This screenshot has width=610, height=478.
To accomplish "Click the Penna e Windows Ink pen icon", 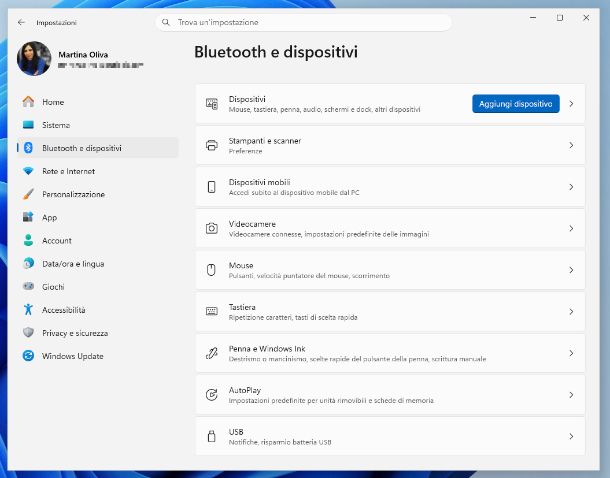I will pyautogui.click(x=212, y=353).
